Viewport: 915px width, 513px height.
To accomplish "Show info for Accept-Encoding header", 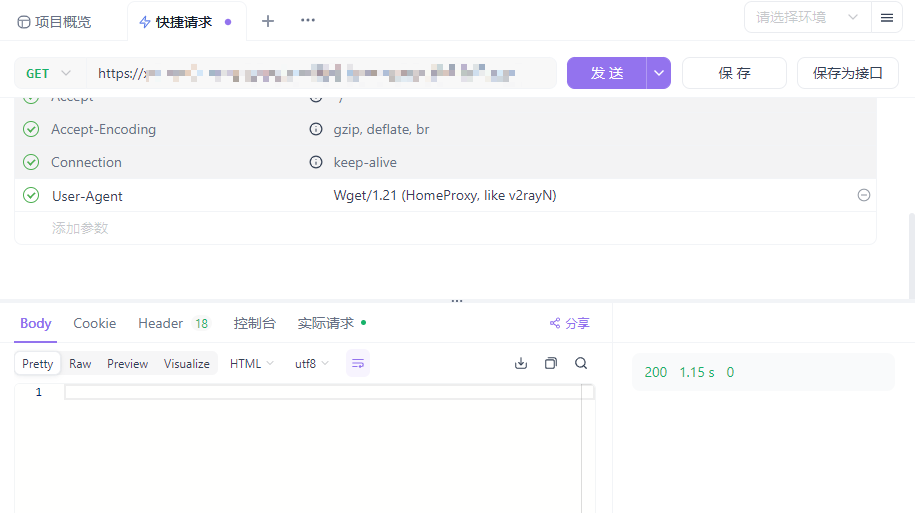I will [x=315, y=129].
